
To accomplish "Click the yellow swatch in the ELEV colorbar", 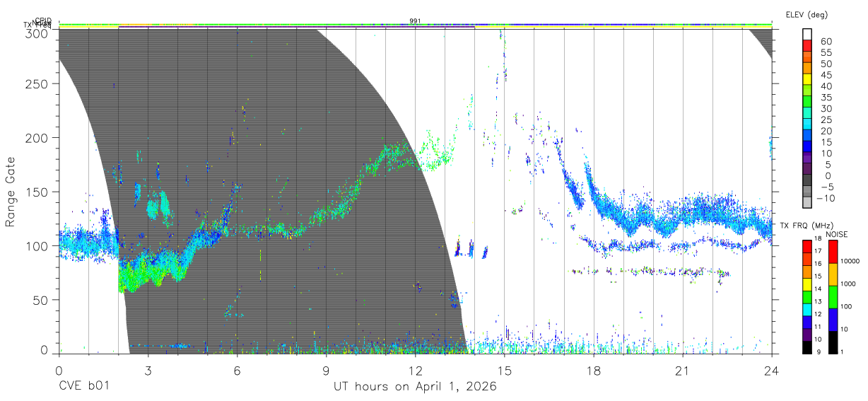I will [x=807, y=79].
